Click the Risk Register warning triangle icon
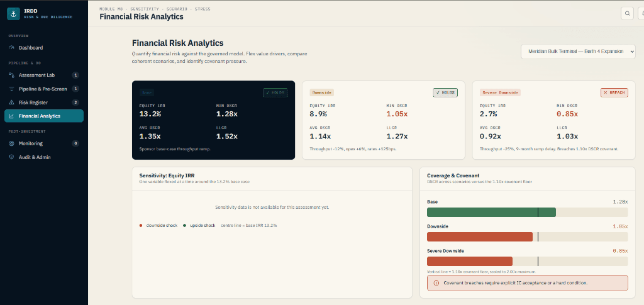 pos(11,103)
